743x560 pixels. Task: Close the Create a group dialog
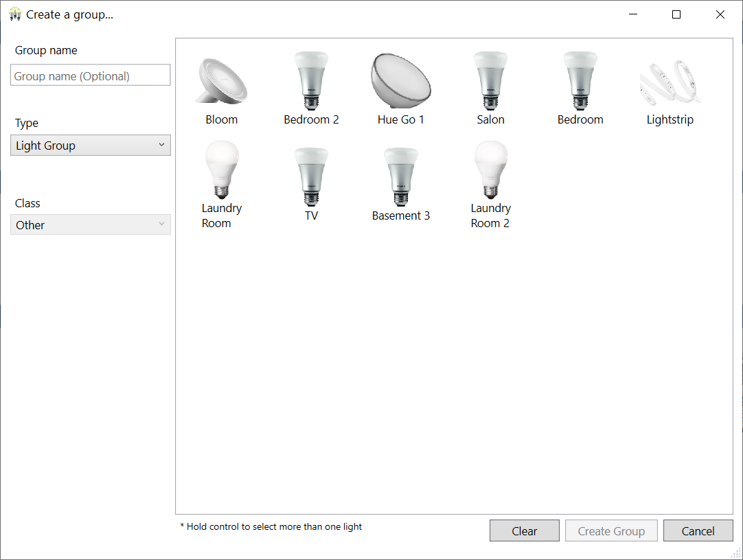[720, 14]
